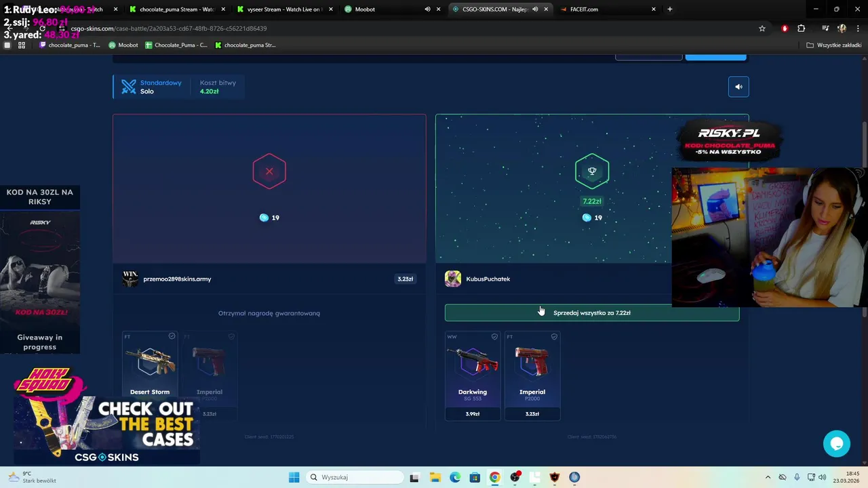The image size is (868, 488).
Task: Close the Moobot tab
Action: point(439,9)
